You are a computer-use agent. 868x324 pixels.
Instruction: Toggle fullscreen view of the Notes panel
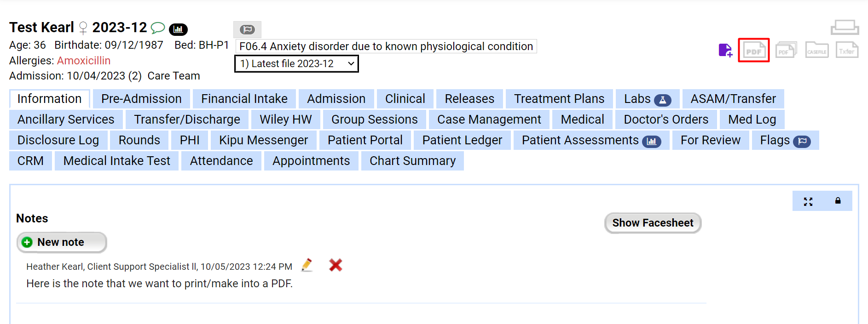point(808,201)
